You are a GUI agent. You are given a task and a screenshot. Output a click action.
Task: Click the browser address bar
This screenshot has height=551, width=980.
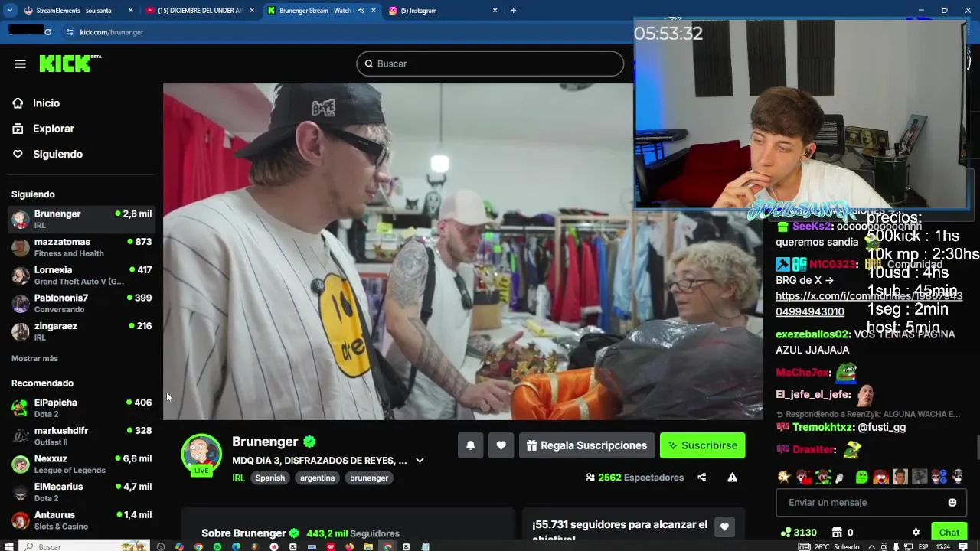pyautogui.click(x=345, y=32)
